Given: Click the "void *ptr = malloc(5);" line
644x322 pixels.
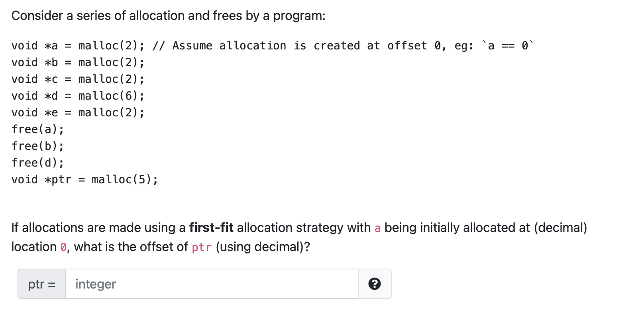Looking at the screenshot, I should 84,180.
